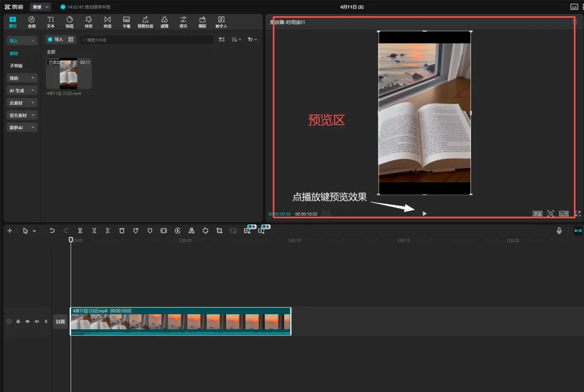This screenshot has height=392, width=584.
Task: Open the 调节 adjustment tab
Action: tap(183, 22)
